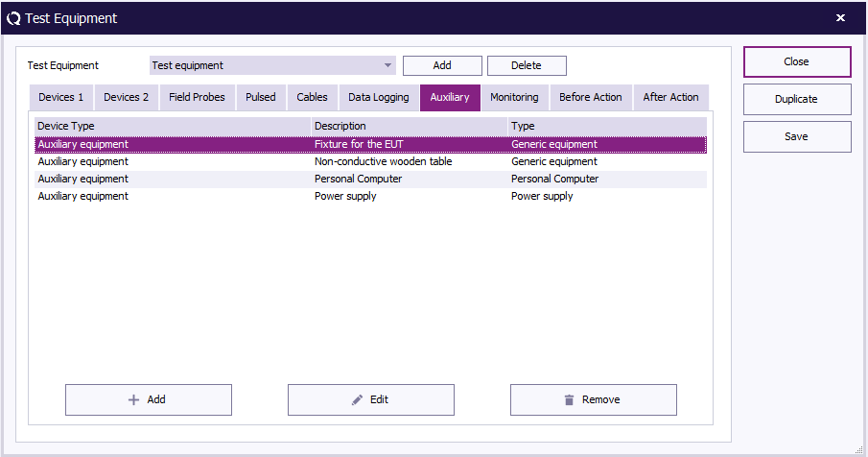Open the Monitoring tab
Viewport: 868px width, 457px height.
click(514, 97)
